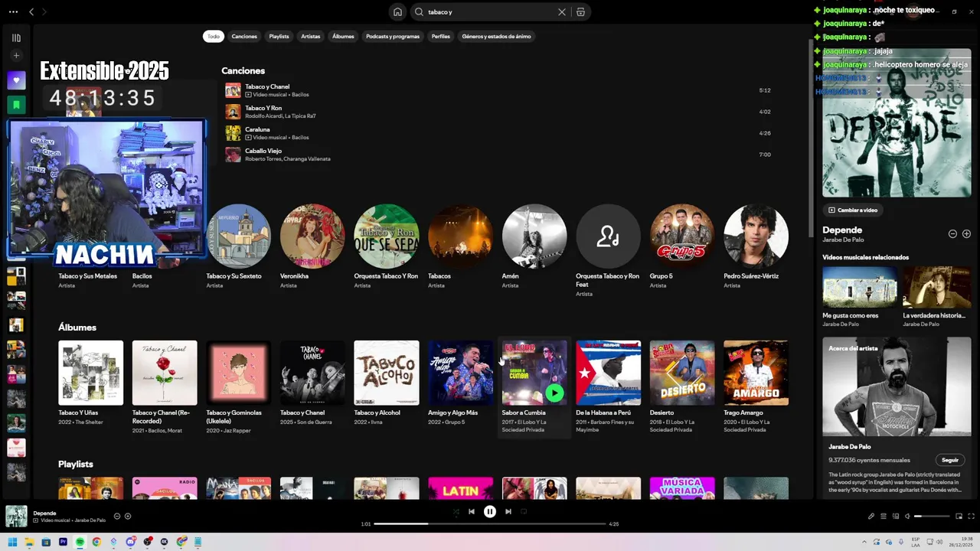Filter by Podcasts y programas

coord(393,36)
